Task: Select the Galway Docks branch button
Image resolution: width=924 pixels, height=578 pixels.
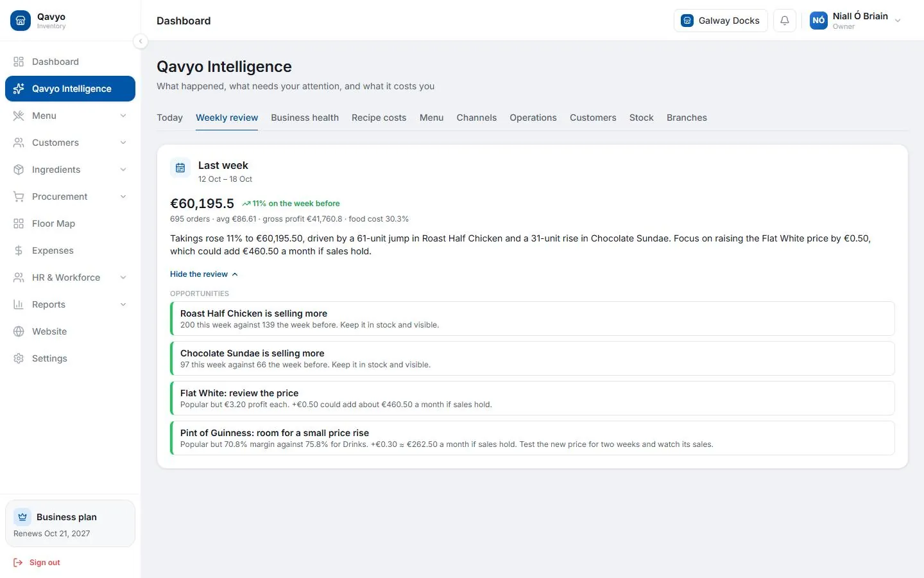Action: 721,21
